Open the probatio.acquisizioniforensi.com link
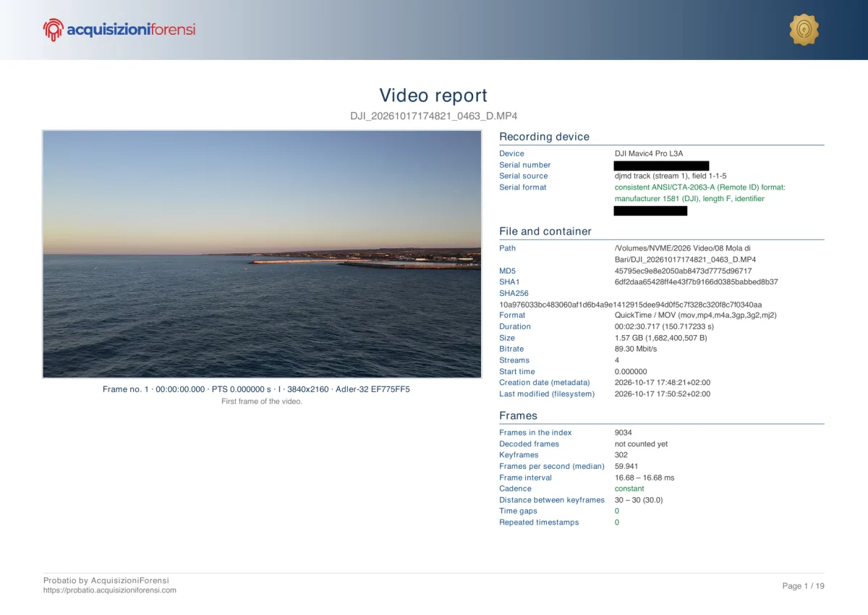Screen dimensions: 868x615 (109, 590)
